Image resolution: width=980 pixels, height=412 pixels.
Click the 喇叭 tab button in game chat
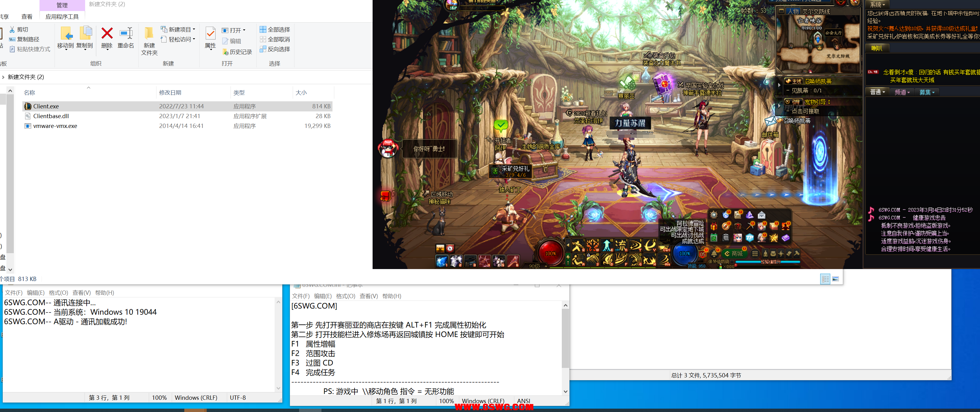click(877, 48)
